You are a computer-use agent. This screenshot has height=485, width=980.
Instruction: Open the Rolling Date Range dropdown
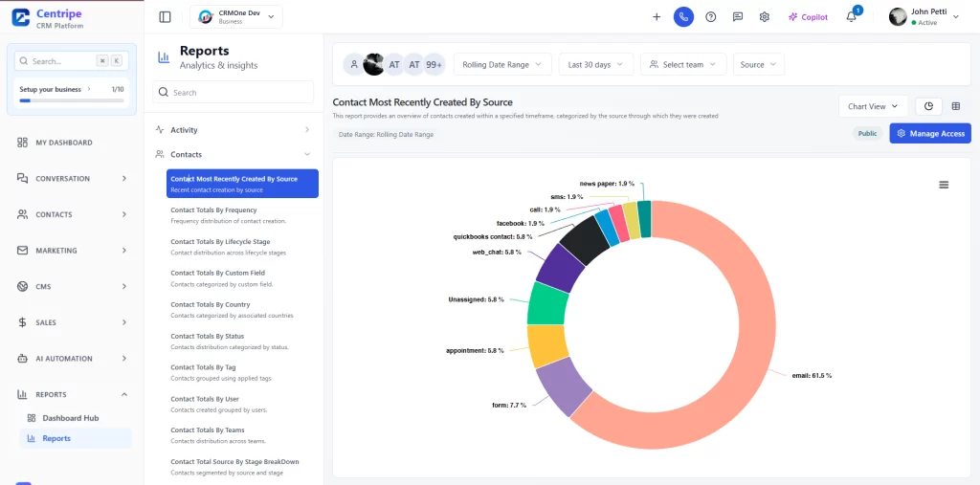(x=502, y=64)
